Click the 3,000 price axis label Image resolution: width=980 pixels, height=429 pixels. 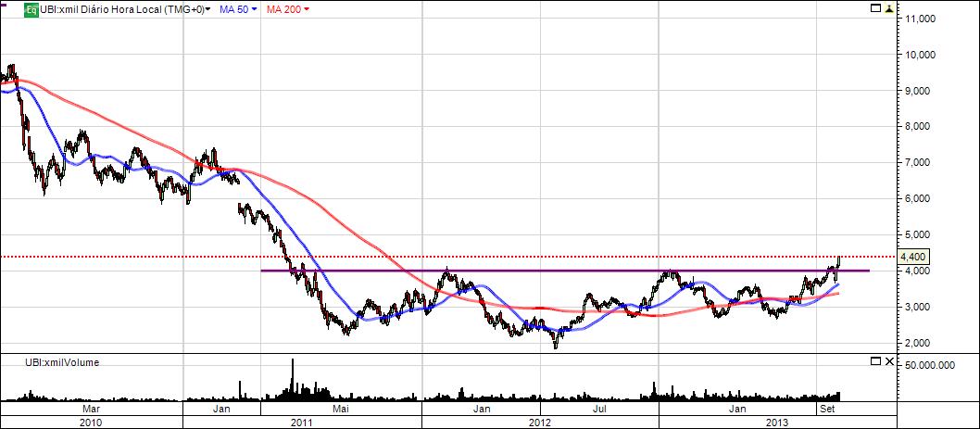[x=919, y=307]
